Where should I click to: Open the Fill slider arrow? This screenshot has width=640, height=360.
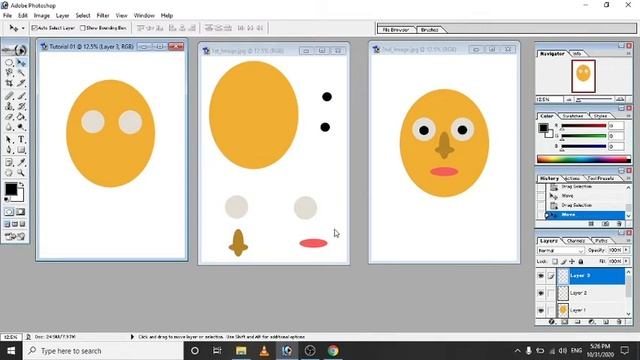pos(626,261)
